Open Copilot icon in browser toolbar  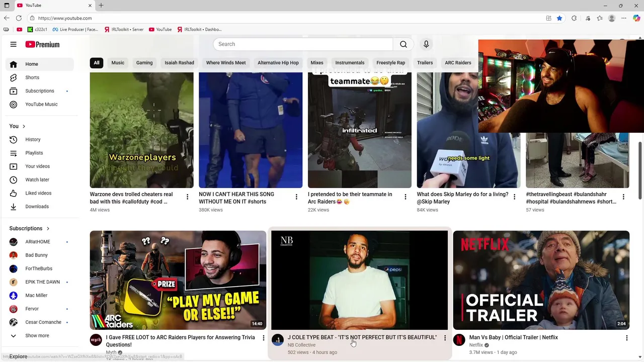[x=636, y=18]
